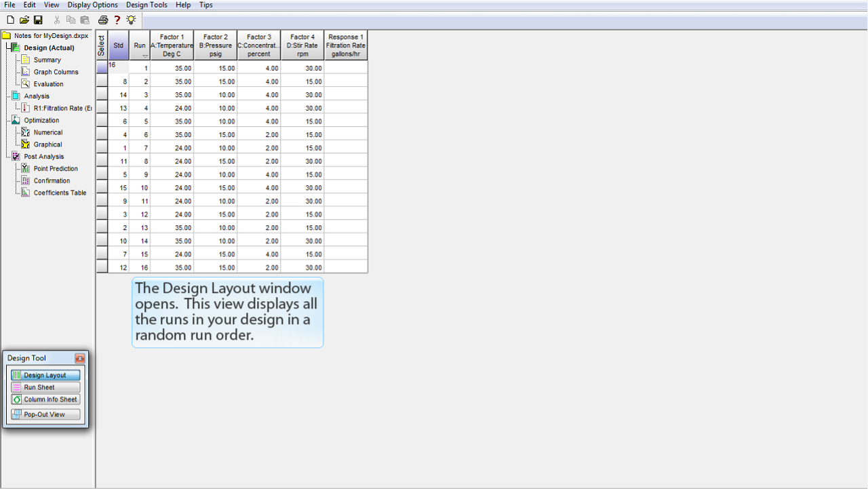Click the Cut scissors toolbar icon

[57, 20]
